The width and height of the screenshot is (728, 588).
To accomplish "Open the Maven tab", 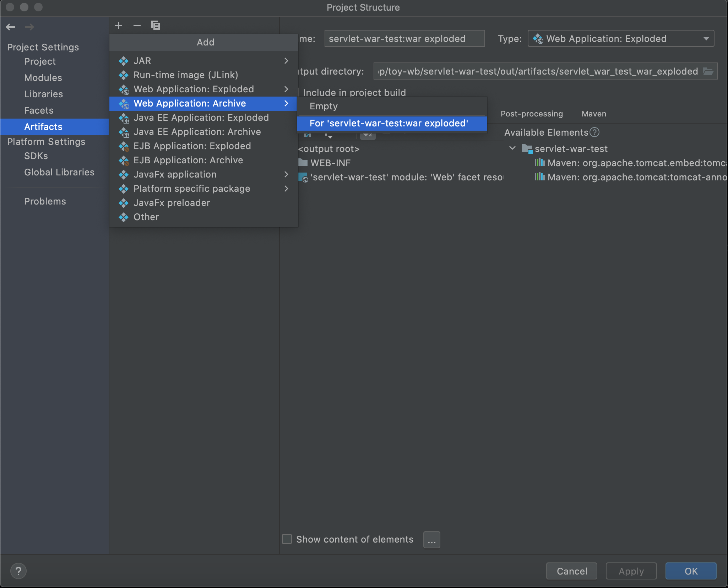I will pos(594,114).
